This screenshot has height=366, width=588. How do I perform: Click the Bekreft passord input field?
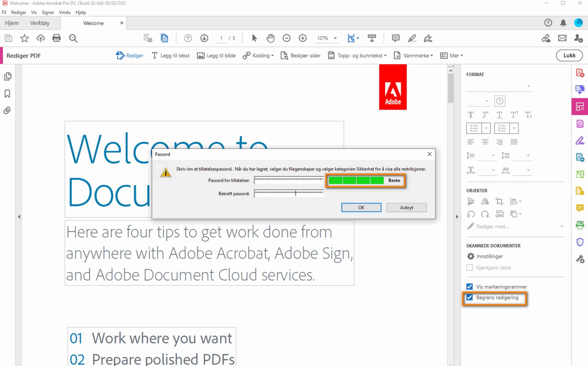[x=288, y=193]
